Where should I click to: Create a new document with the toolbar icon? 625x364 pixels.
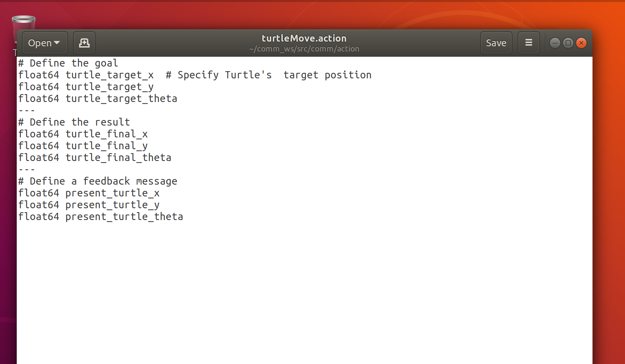pyautogui.click(x=84, y=43)
